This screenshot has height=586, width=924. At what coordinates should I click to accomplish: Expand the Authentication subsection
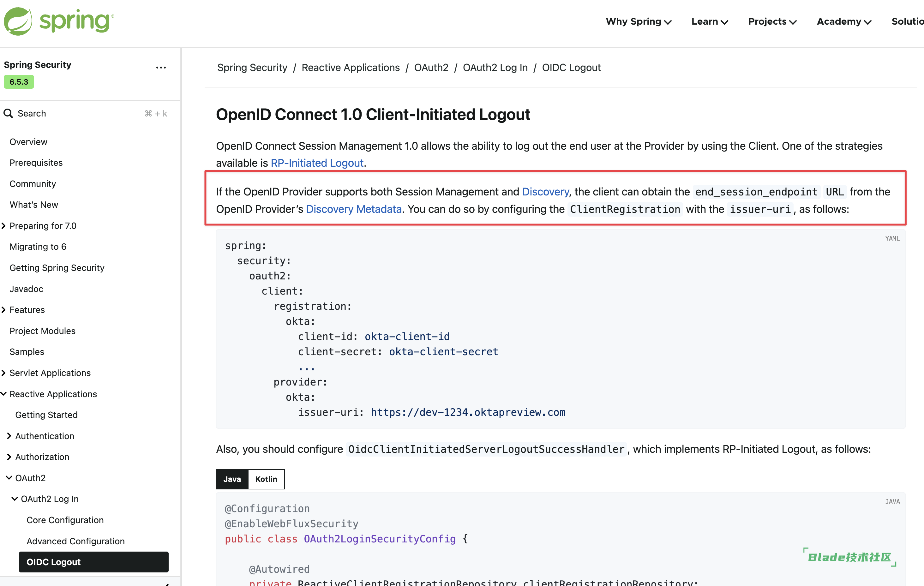point(9,436)
